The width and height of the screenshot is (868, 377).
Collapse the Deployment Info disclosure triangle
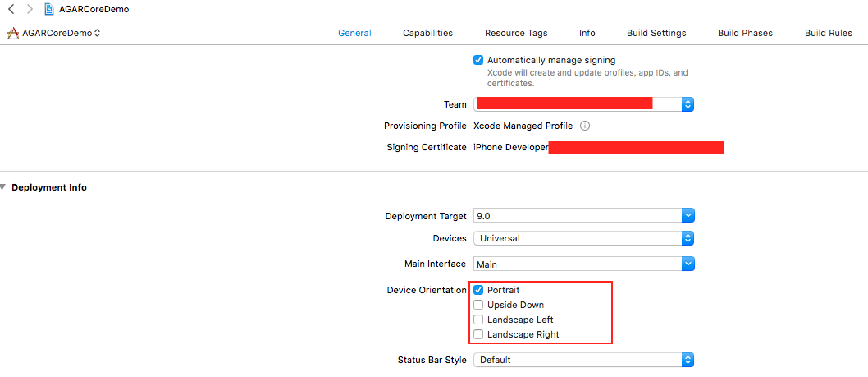point(4,187)
